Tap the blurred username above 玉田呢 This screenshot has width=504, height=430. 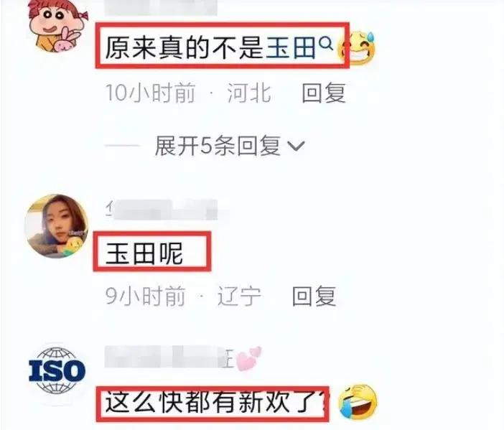pos(162,209)
